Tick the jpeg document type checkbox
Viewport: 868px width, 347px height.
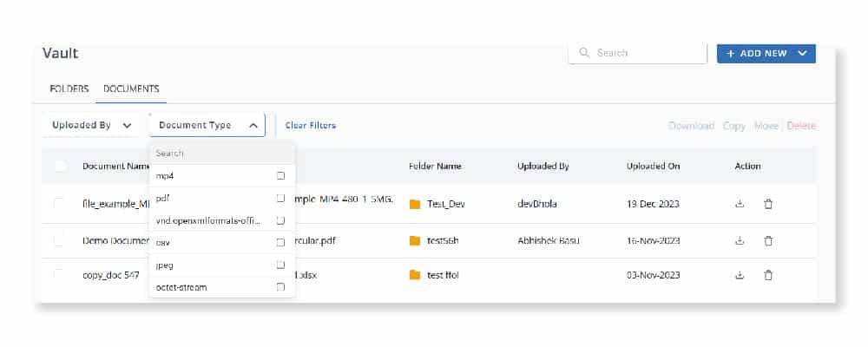pyautogui.click(x=280, y=265)
